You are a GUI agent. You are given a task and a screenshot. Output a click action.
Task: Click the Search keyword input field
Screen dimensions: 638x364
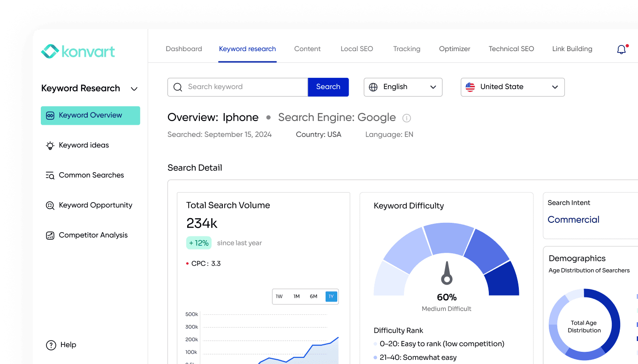coord(239,87)
